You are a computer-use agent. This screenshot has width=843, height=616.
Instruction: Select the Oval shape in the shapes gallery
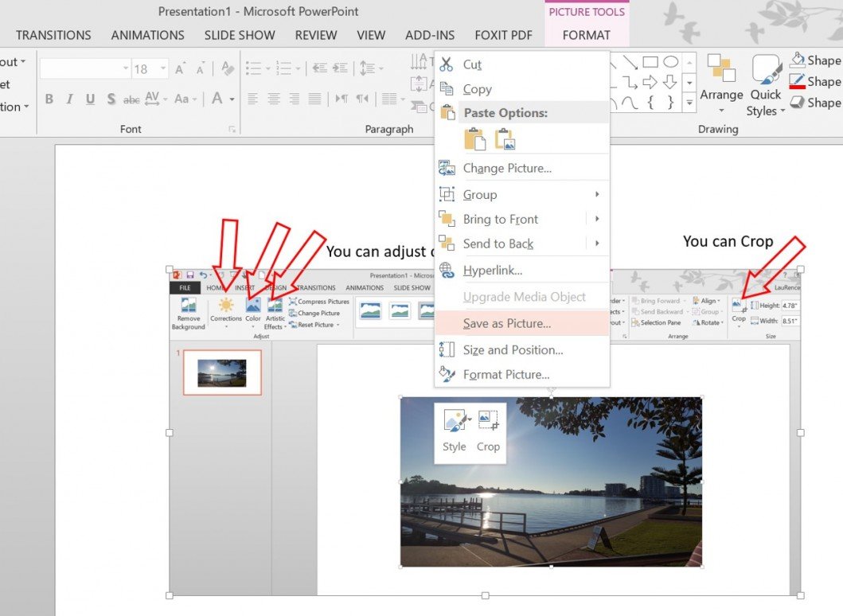[x=670, y=60]
